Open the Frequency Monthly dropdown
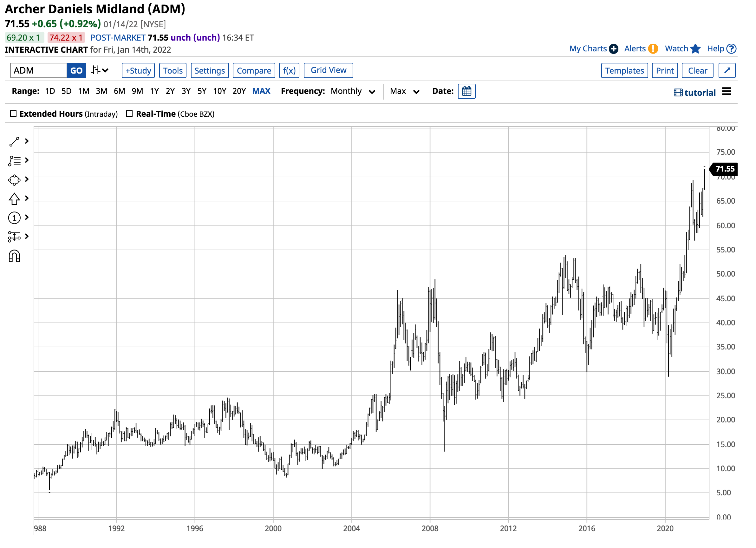This screenshot has width=756, height=548. pyautogui.click(x=354, y=92)
